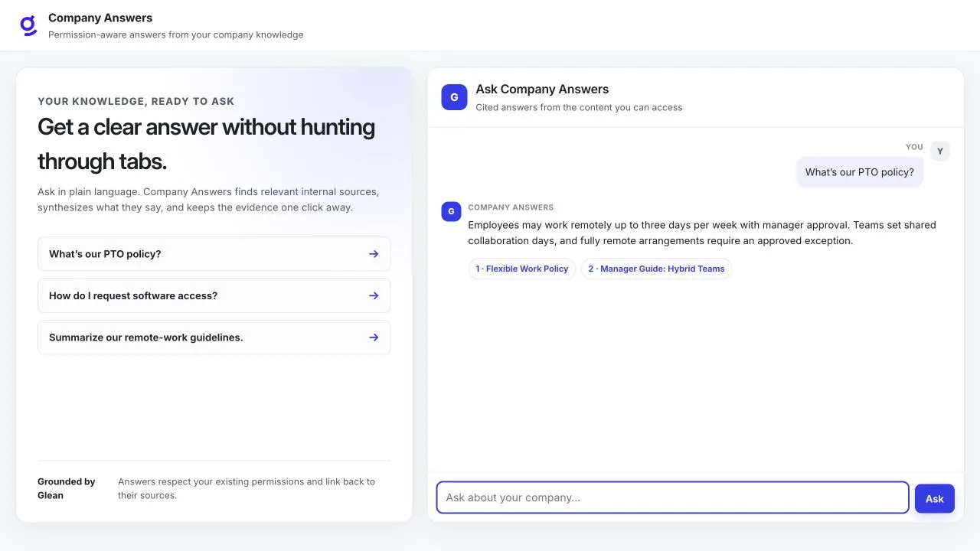Click the blue G avatar beside Ask Company Answers
This screenshot has height=551, width=980.
tap(454, 97)
